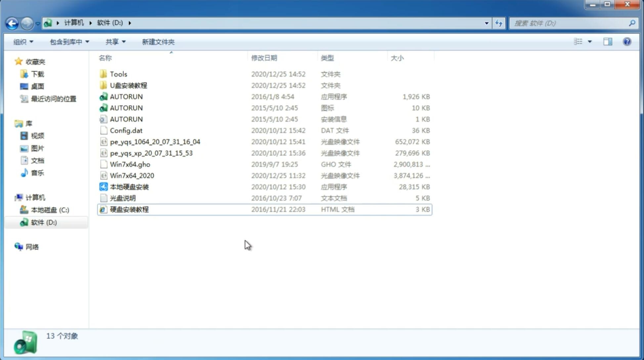Select 软件 (D:) drive in sidebar
Viewport: 644px width, 360px height.
(44, 222)
